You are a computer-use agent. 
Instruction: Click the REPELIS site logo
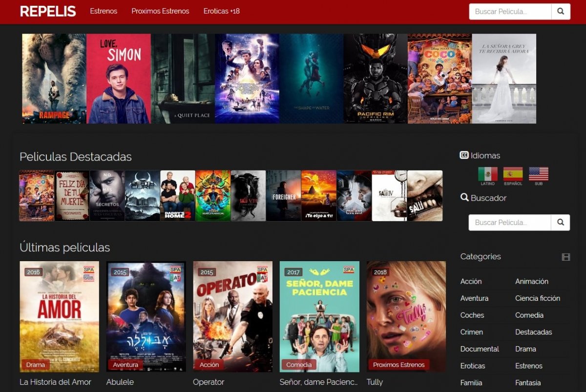(48, 11)
